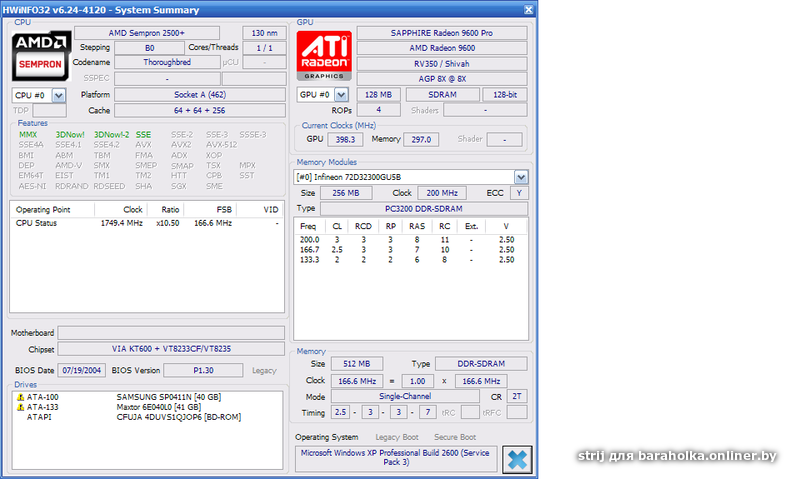Click the GPU memory clock 297.0 value
The width and height of the screenshot is (800, 479).
[x=421, y=139]
